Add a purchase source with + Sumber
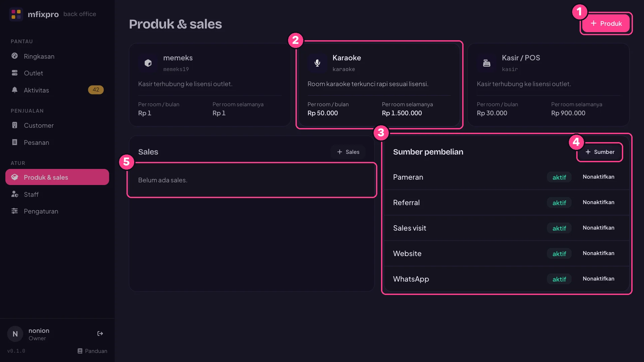Viewport: 644px width, 362px height. 600,152
